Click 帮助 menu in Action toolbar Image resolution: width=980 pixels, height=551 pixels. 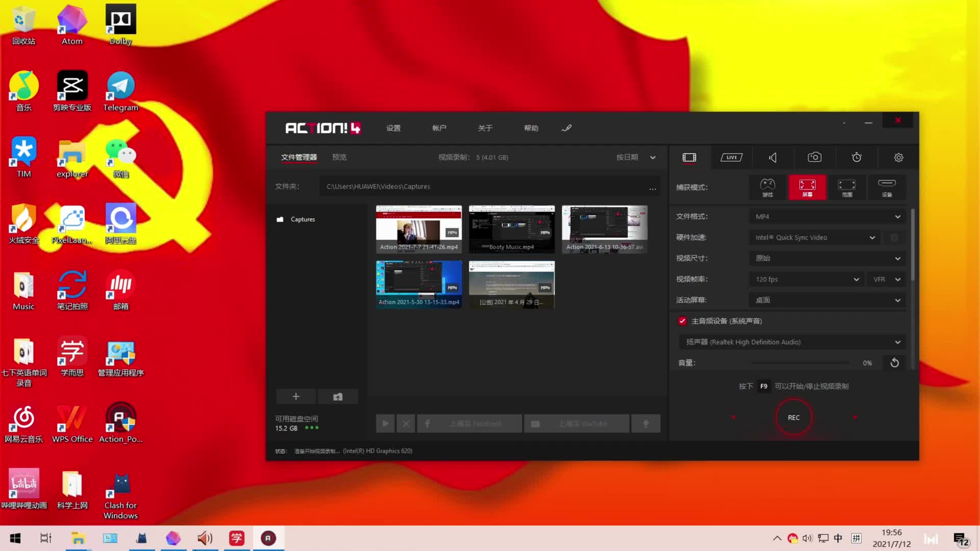click(x=531, y=128)
